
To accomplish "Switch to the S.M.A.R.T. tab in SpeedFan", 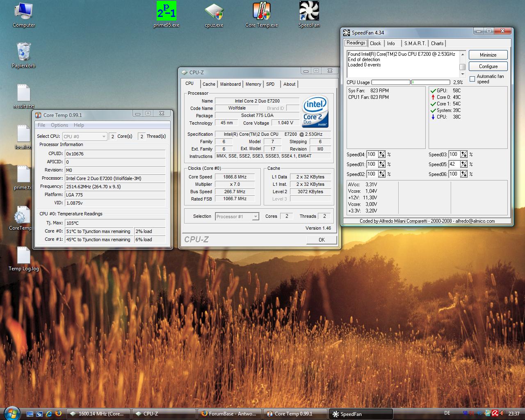I will point(415,43).
